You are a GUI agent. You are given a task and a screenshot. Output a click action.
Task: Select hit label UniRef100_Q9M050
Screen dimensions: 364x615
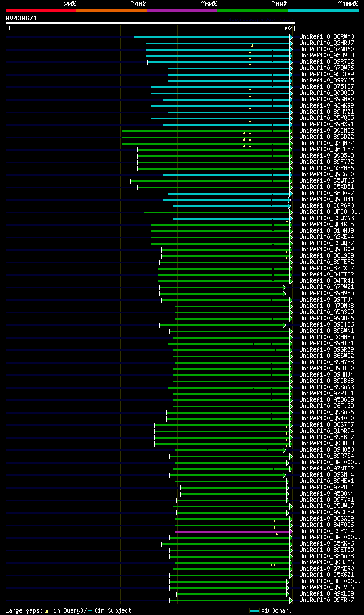pyautogui.click(x=326, y=450)
